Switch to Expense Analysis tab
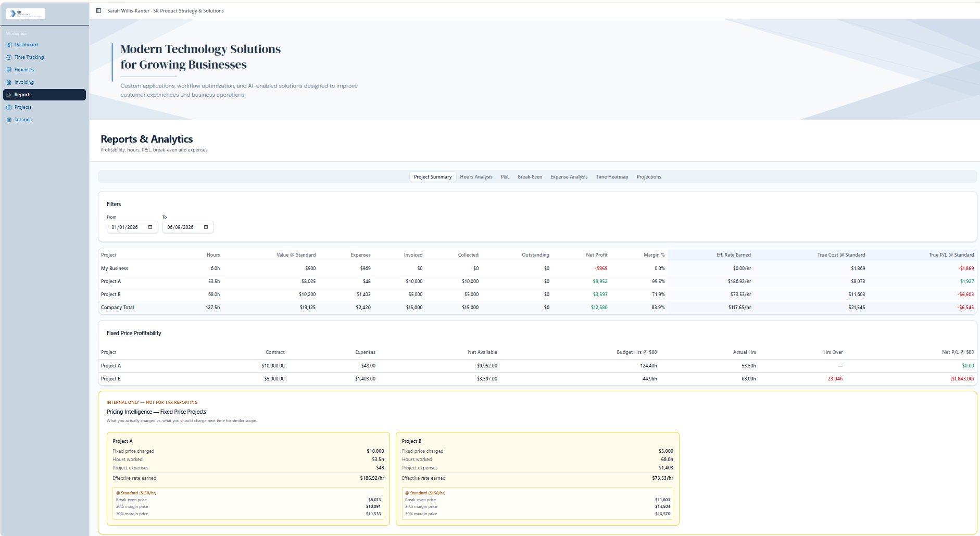 click(x=569, y=177)
